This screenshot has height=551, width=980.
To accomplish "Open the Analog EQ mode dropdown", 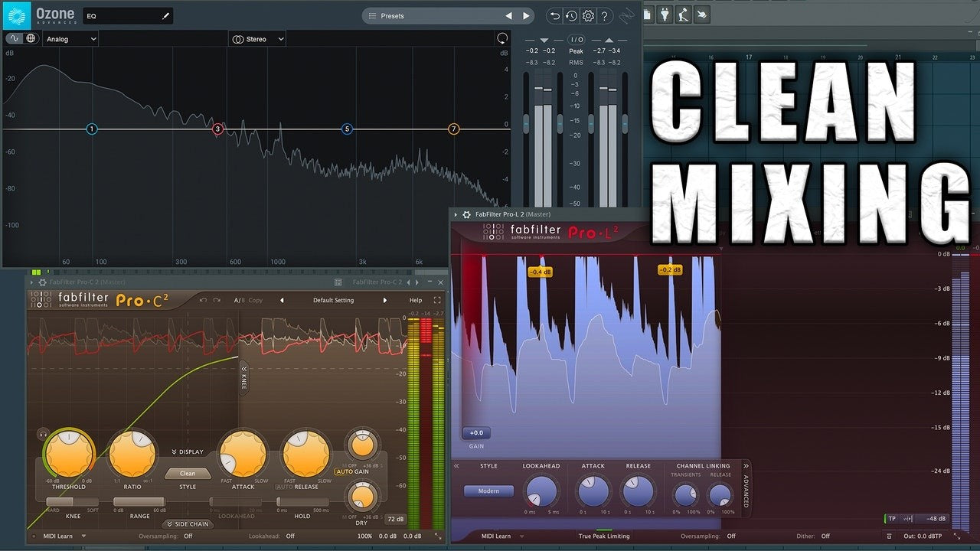I will tap(70, 39).
